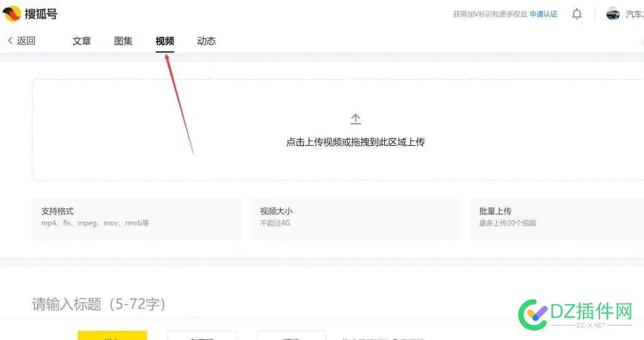Screen dimensions: 644x340
Task: Go back via the 返回 link
Action: click(x=21, y=41)
